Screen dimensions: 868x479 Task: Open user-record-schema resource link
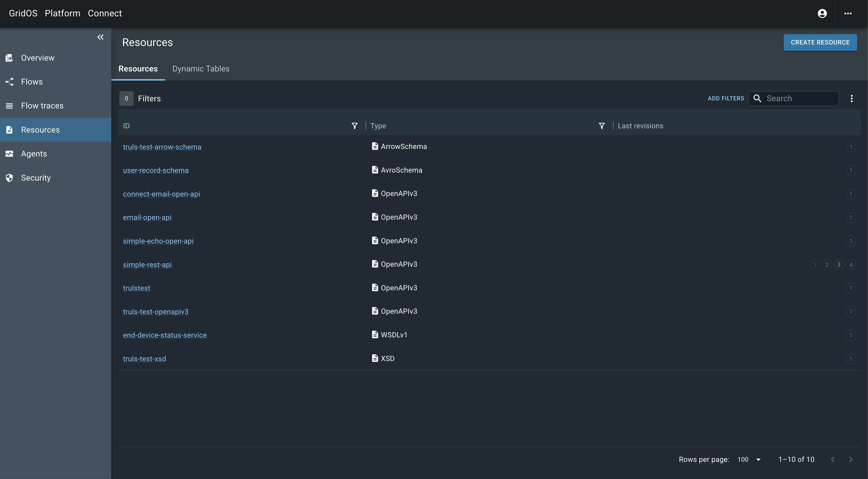[x=156, y=171]
